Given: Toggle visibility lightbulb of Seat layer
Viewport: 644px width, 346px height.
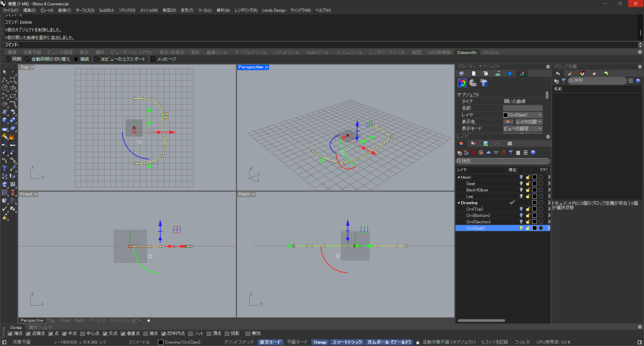Looking at the screenshot, I should coord(521,184).
